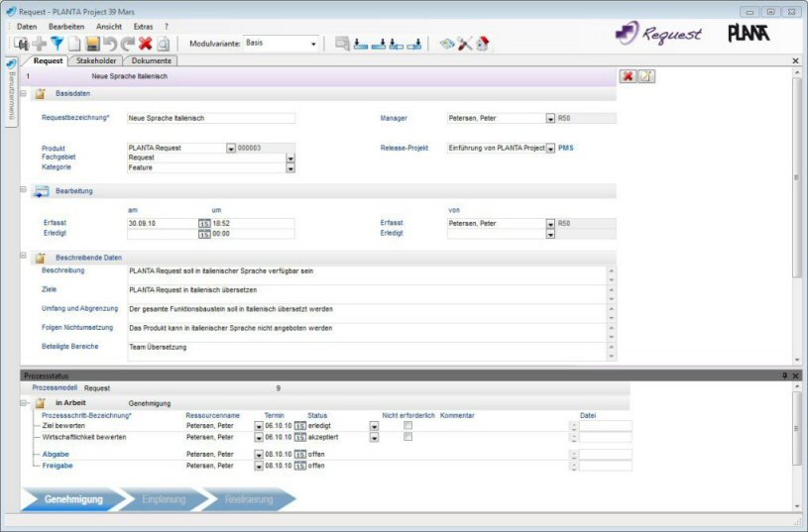Switch to the Stakeholder tab
The height and width of the screenshot is (532, 808).
click(x=96, y=60)
